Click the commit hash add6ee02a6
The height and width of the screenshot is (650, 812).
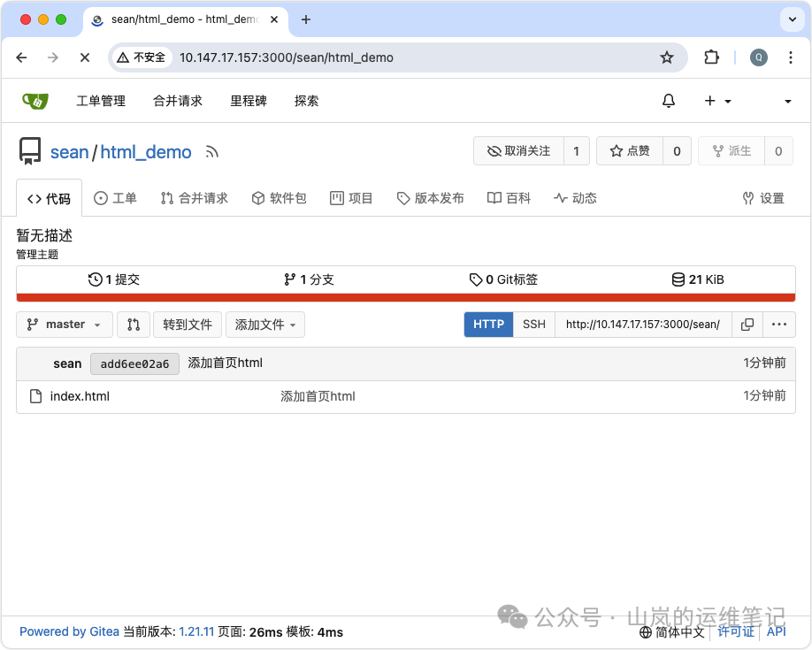coord(134,363)
